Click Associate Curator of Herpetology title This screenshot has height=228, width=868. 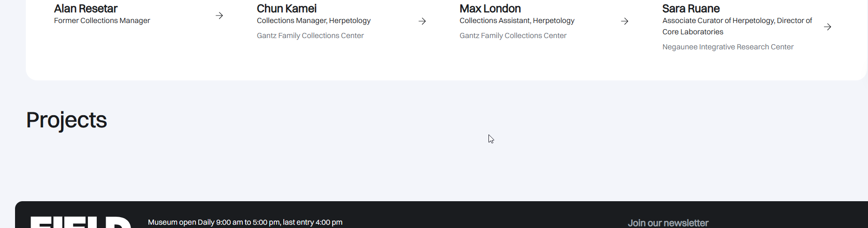[x=737, y=21]
